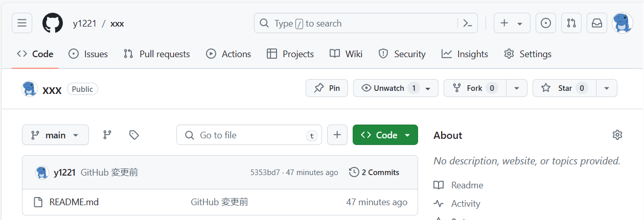Pin the xxx repository
The width and height of the screenshot is (644, 220).
pyautogui.click(x=327, y=88)
